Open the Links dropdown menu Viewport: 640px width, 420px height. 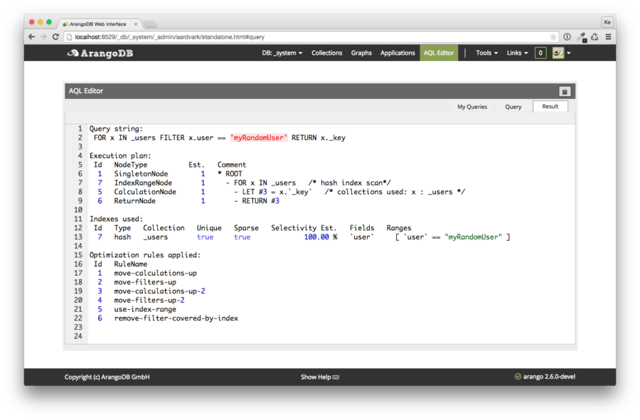point(518,52)
